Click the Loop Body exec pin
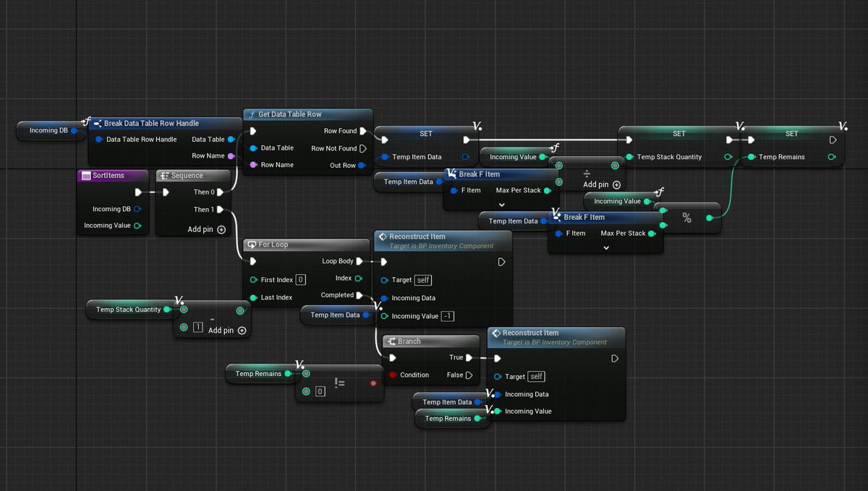 (360, 261)
